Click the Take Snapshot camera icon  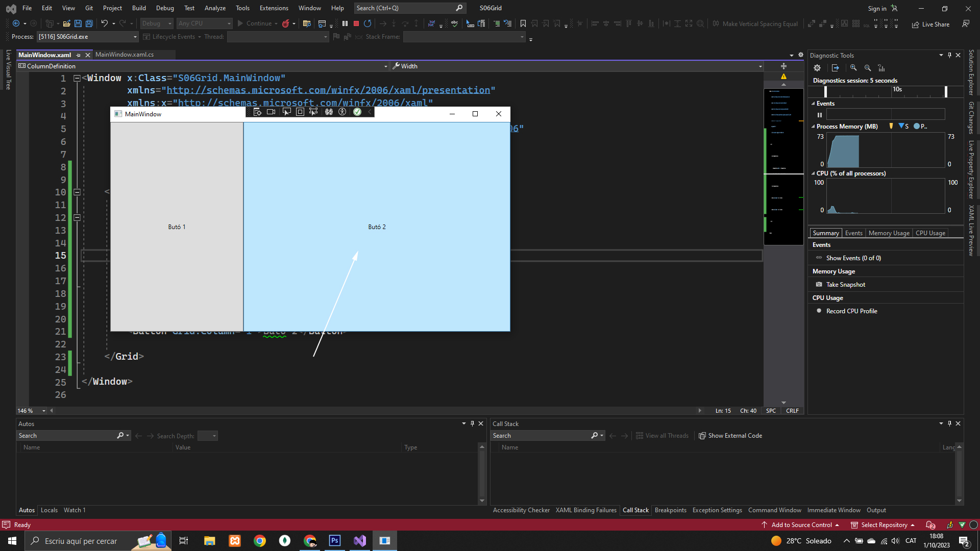tap(819, 285)
